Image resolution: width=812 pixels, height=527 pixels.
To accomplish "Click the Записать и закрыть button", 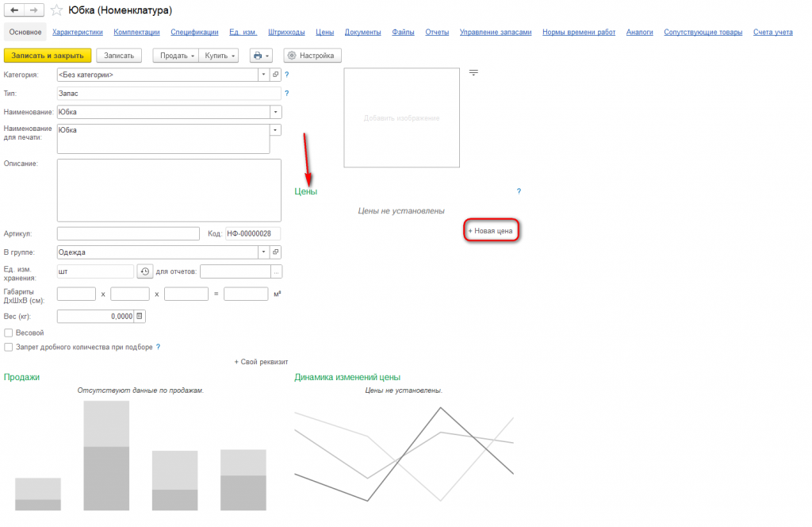I will pyautogui.click(x=48, y=56).
